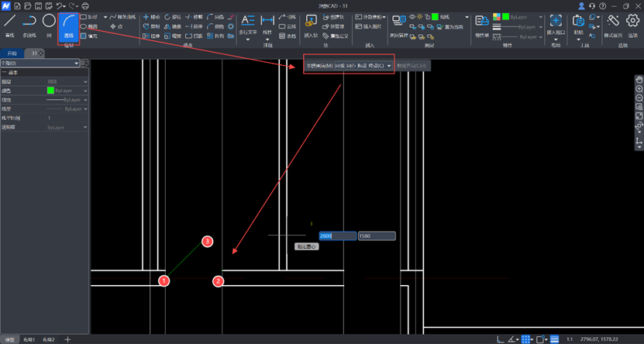Activate the Rotate (旋转) command
Viewport: 644px width, 344px height.
[173, 17]
